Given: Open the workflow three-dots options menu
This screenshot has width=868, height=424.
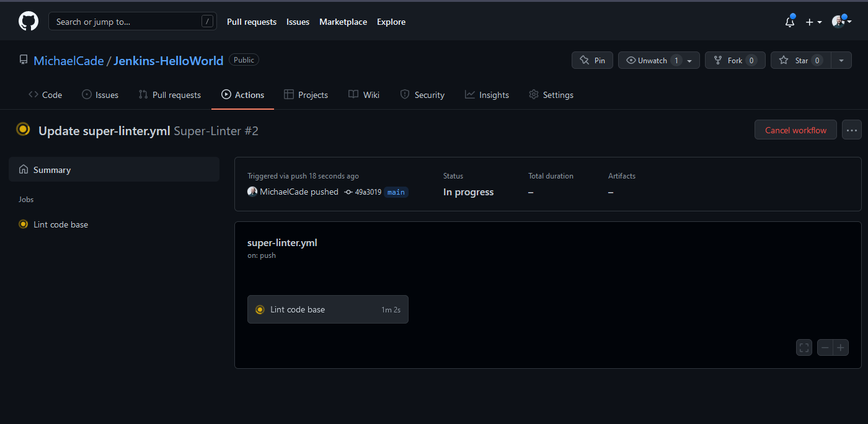Looking at the screenshot, I should [851, 130].
